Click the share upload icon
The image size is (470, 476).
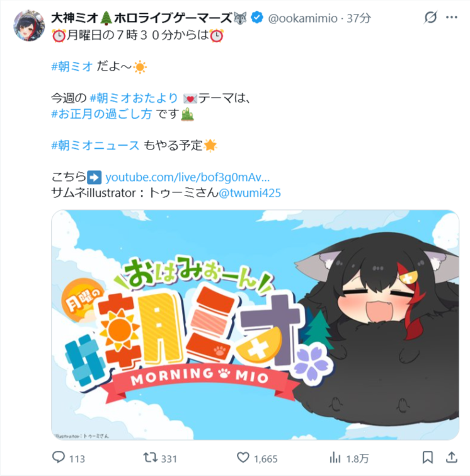pos(452,457)
